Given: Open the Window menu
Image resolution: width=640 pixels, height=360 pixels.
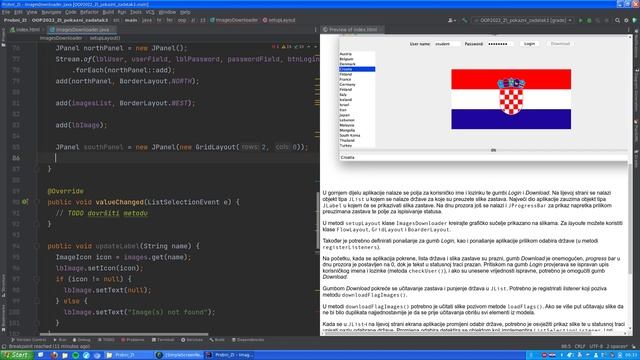Looking at the screenshot, I should click(167, 12).
